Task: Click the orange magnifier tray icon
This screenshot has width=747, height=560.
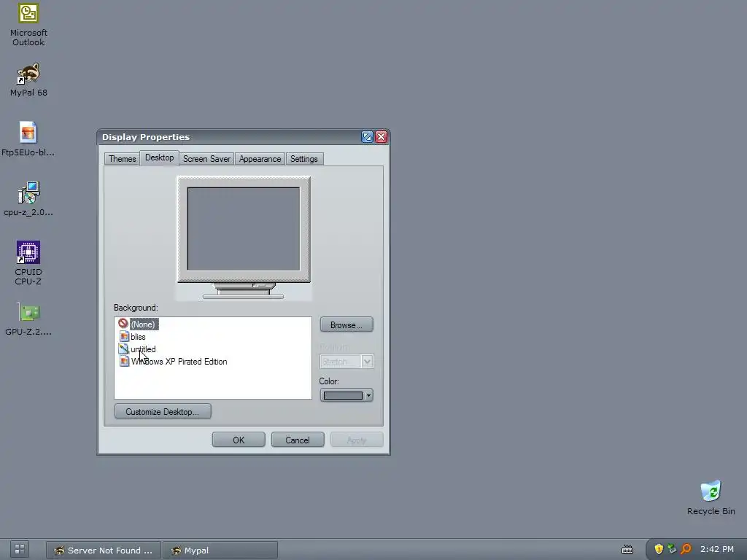Action: pyautogui.click(x=686, y=549)
